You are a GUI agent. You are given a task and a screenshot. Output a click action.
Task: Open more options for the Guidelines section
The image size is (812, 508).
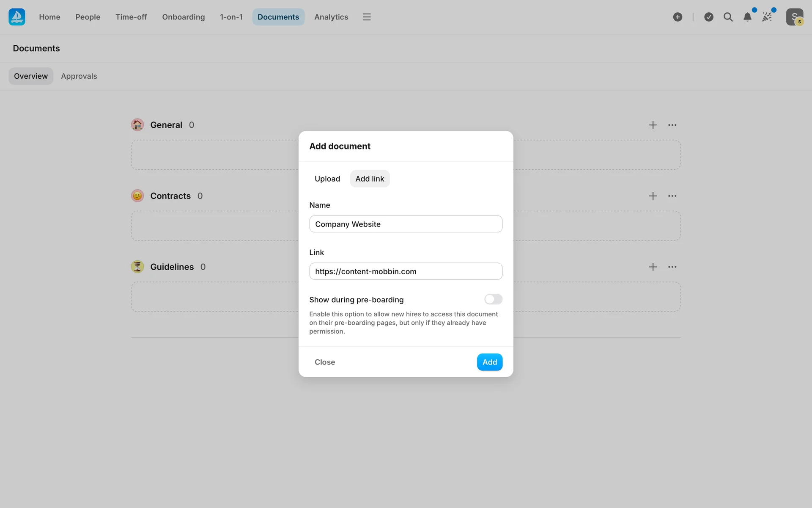[x=672, y=267]
